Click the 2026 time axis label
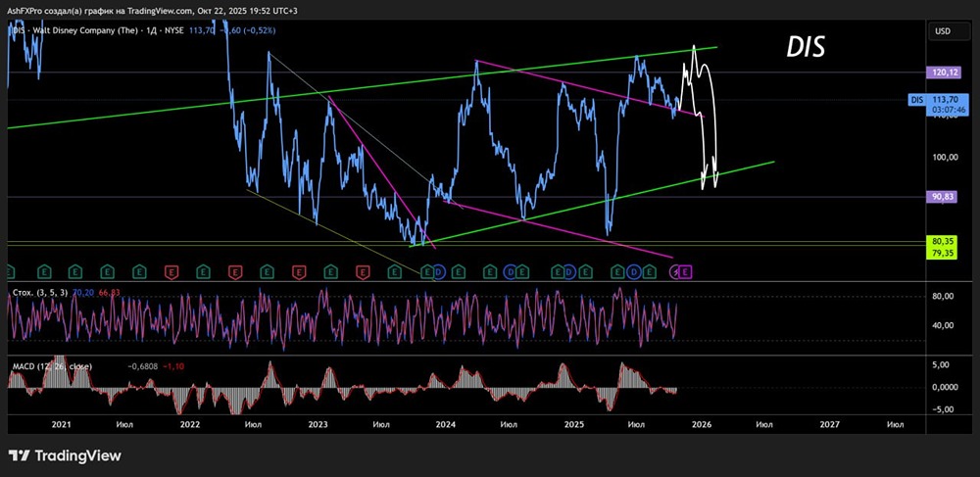The image size is (980, 477). tap(702, 424)
